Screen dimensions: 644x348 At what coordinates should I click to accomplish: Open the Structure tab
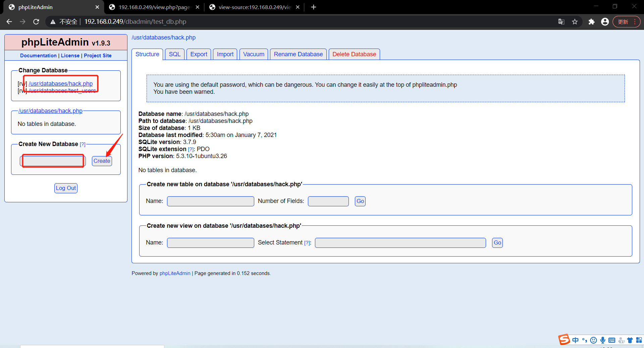(147, 54)
